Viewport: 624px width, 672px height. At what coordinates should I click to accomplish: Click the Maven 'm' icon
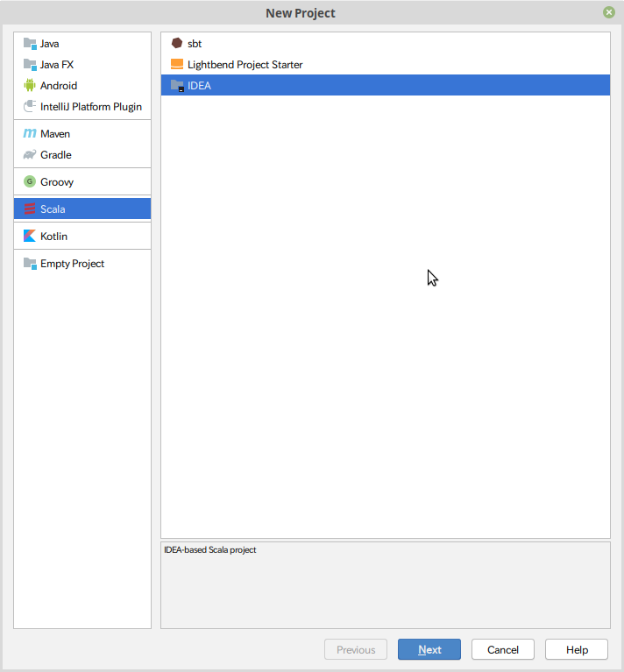point(30,133)
